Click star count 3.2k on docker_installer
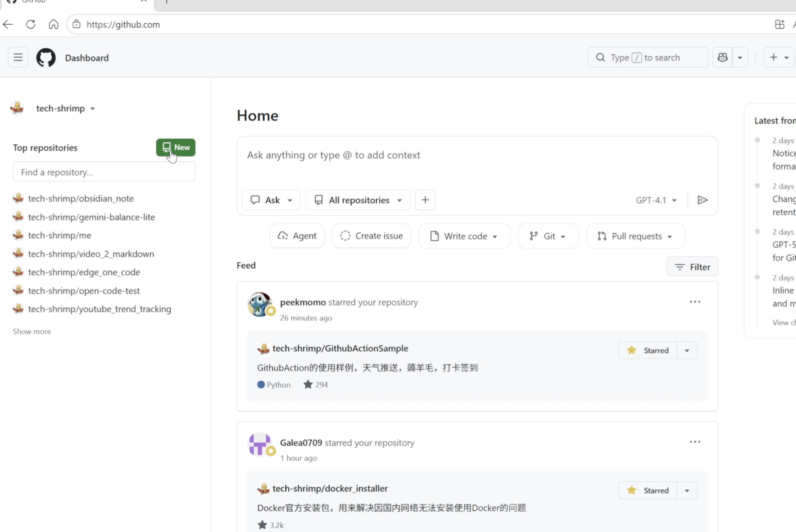Viewport: 796px width, 532px height. (271, 525)
